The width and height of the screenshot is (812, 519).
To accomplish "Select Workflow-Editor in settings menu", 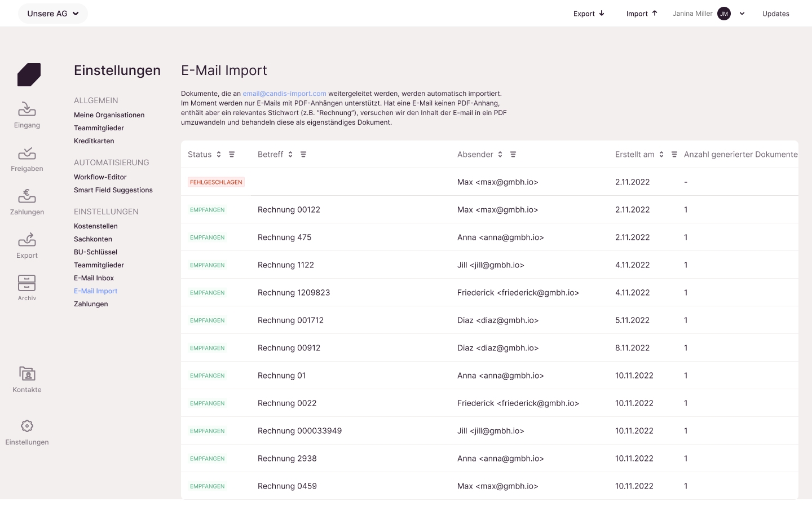I will pyautogui.click(x=100, y=177).
